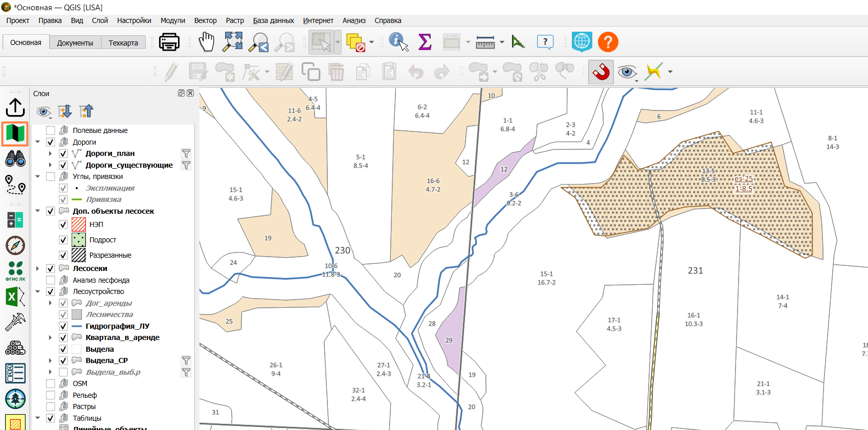The width and height of the screenshot is (868, 430).
Task: Open the ФГИС ЛК sidebar icon
Action: pos(15,271)
